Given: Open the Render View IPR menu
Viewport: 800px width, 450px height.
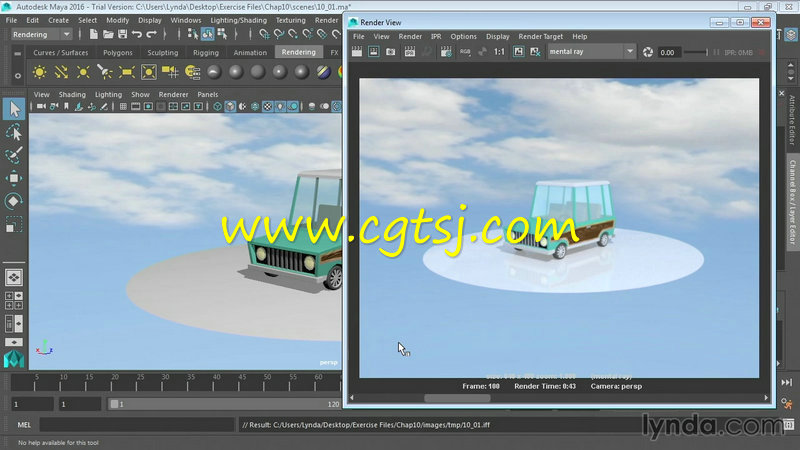Looking at the screenshot, I should (x=436, y=37).
